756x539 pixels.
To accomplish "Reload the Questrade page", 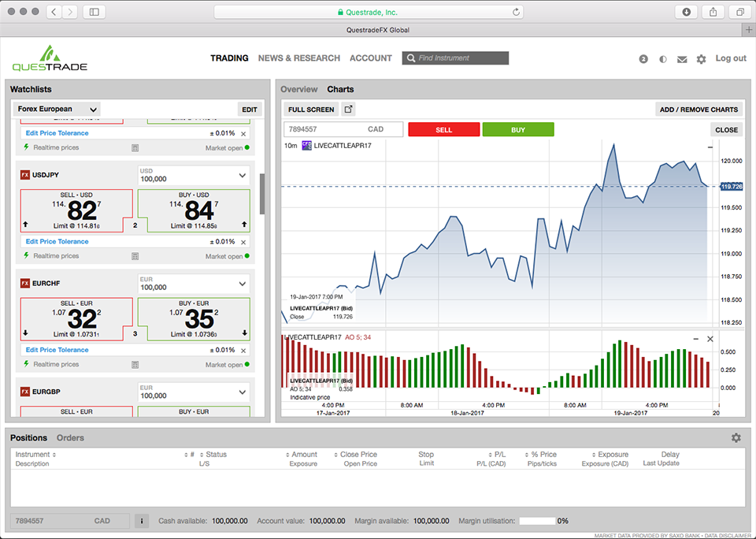I will point(516,12).
